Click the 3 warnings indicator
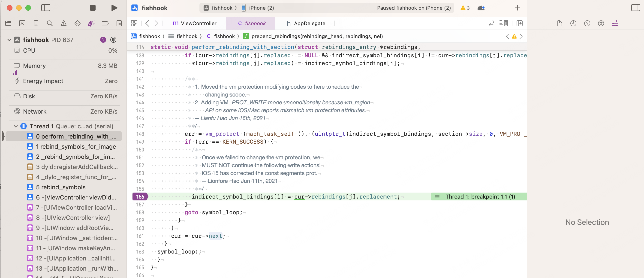The height and width of the screenshot is (278, 644). pyautogui.click(x=465, y=8)
